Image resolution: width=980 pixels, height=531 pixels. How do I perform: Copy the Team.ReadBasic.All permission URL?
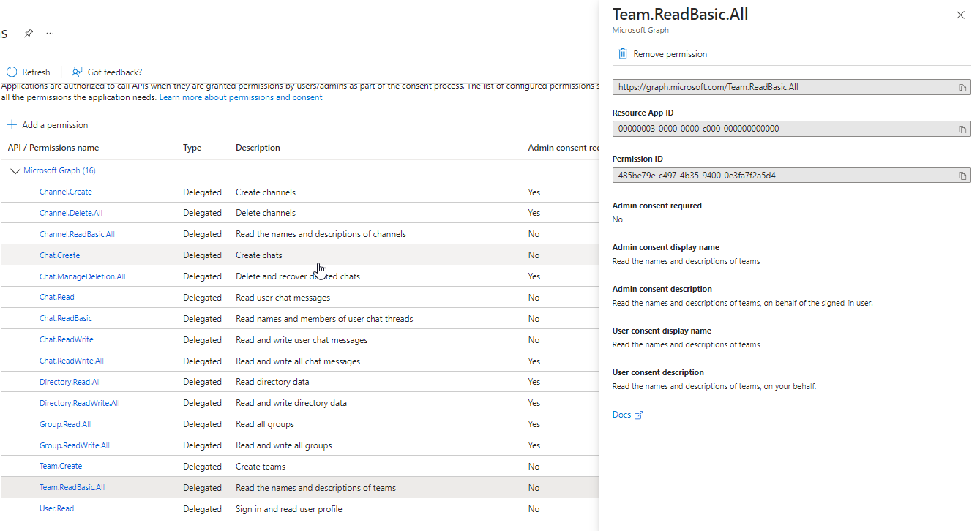tap(962, 87)
